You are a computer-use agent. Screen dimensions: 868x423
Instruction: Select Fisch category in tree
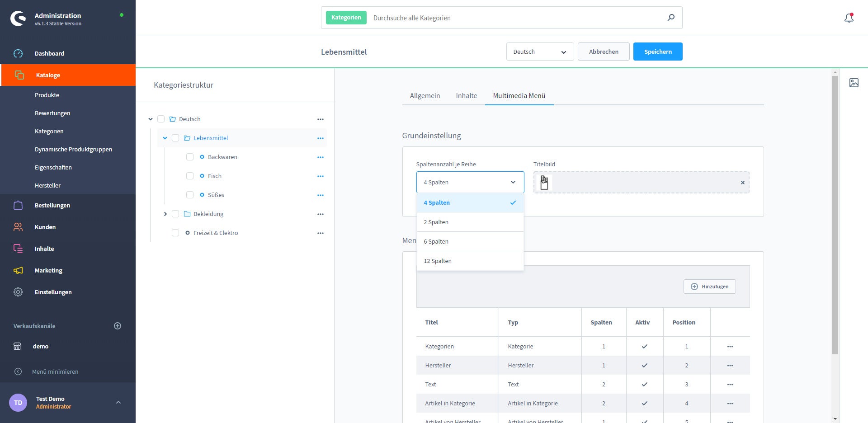[215, 176]
